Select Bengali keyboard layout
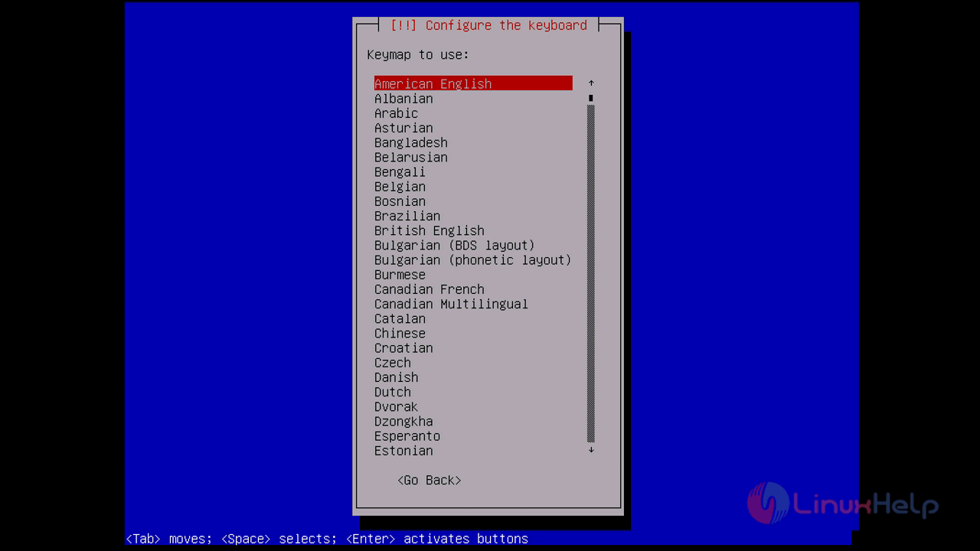The height and width of the screenshot is (551, 980). pos(400,171)
